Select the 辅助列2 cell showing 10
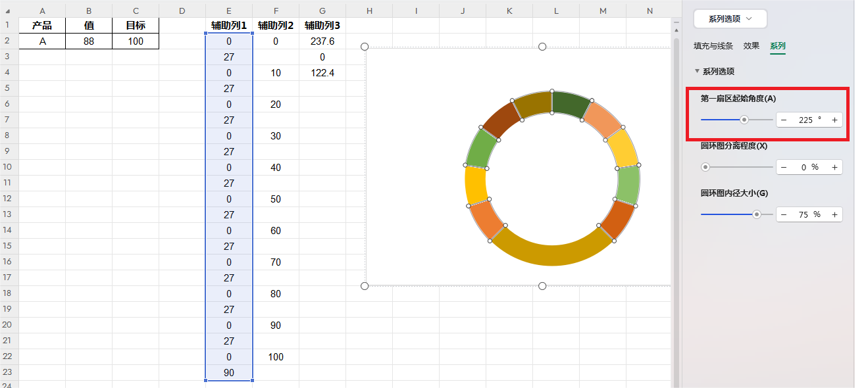The height and width of the screenshot is (388, 868). [x=276, y=73]
